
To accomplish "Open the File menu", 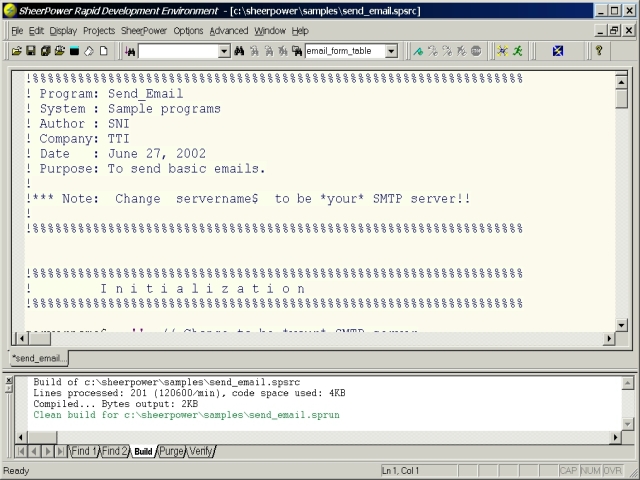I will [x=17, y=31].
